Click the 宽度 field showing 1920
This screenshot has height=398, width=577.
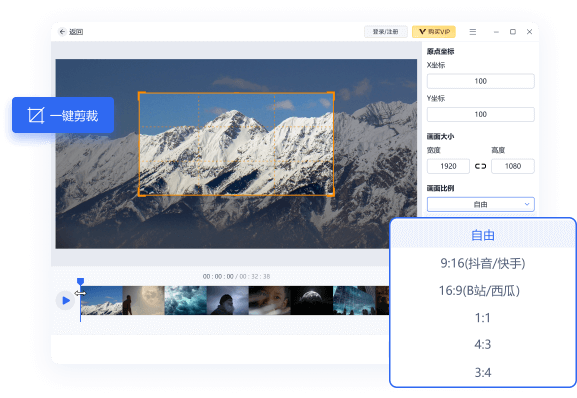click(x=448, y=166)
